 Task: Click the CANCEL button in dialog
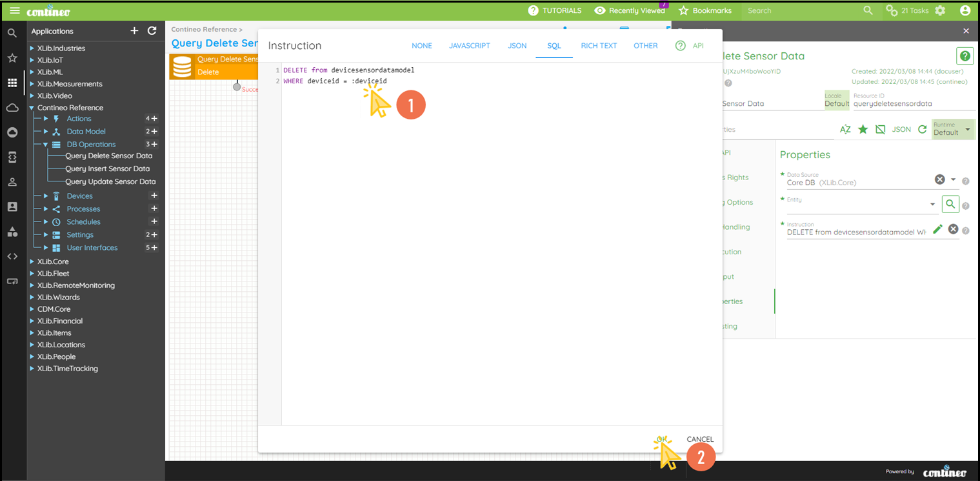coord(699,440)
